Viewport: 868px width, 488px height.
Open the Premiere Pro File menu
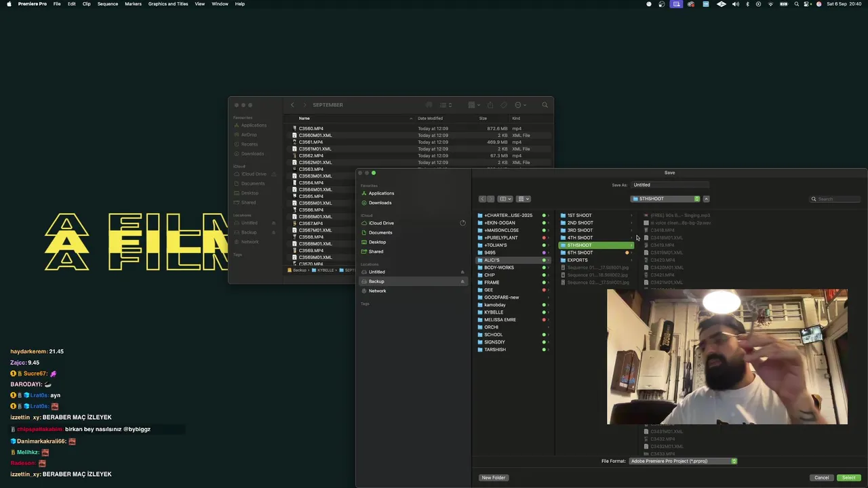[57, 4]
